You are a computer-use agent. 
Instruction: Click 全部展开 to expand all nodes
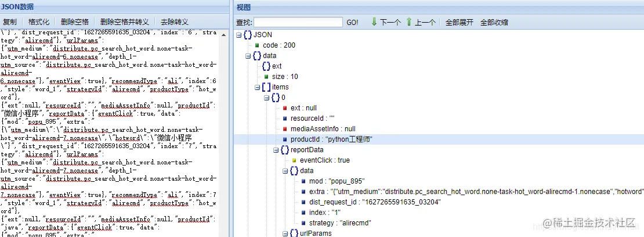click(459, 22)
